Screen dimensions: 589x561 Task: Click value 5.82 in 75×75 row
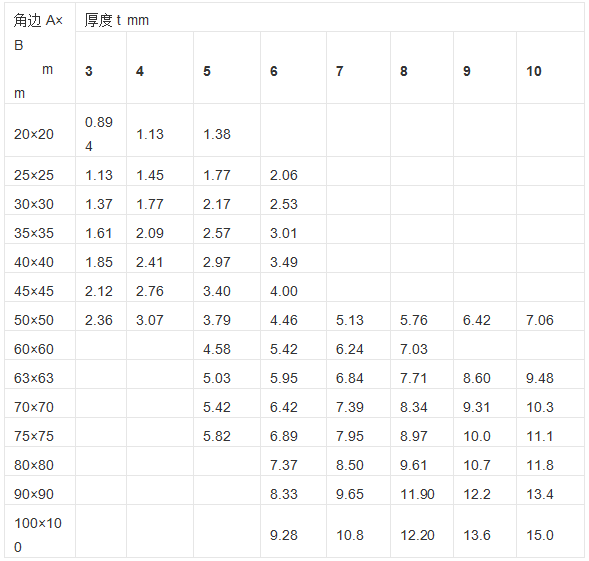pyautogui.click(x=217, y=436)
